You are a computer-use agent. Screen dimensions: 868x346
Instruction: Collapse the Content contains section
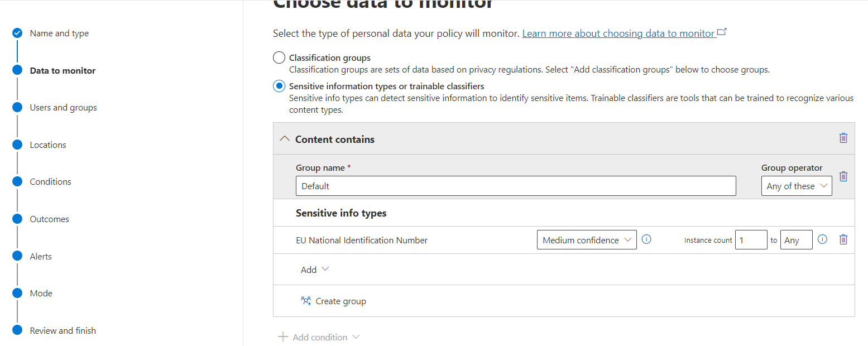pos(285,139)
